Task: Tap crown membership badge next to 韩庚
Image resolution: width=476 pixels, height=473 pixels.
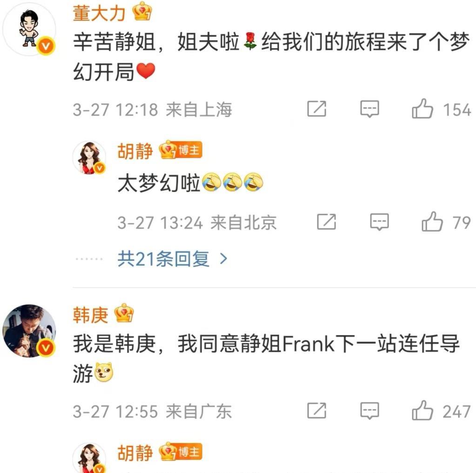Action: click(x=124, y=313)
